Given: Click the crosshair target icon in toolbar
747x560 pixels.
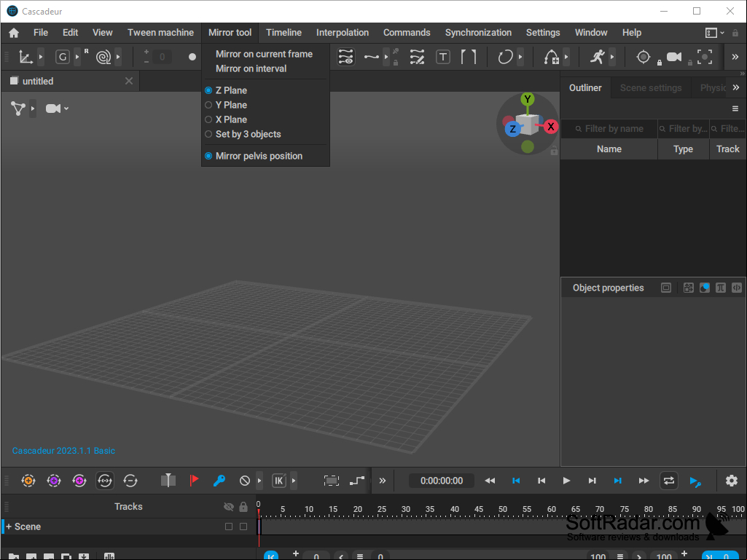Looking at the screenshot, I should tap(643, 57).
